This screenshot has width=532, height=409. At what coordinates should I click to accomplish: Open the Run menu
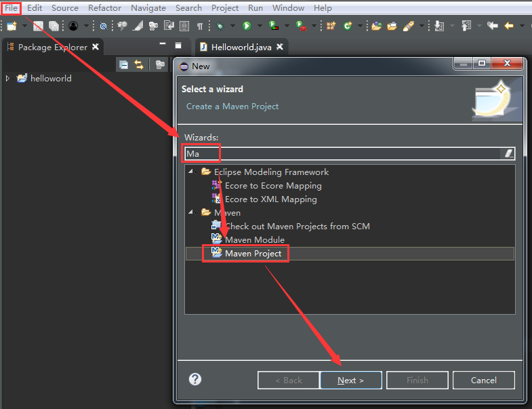click(x=255, y=8)
